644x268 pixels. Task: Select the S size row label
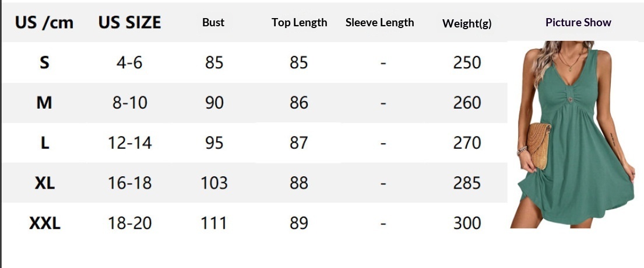pyautogui.click(x=44, y=62)
